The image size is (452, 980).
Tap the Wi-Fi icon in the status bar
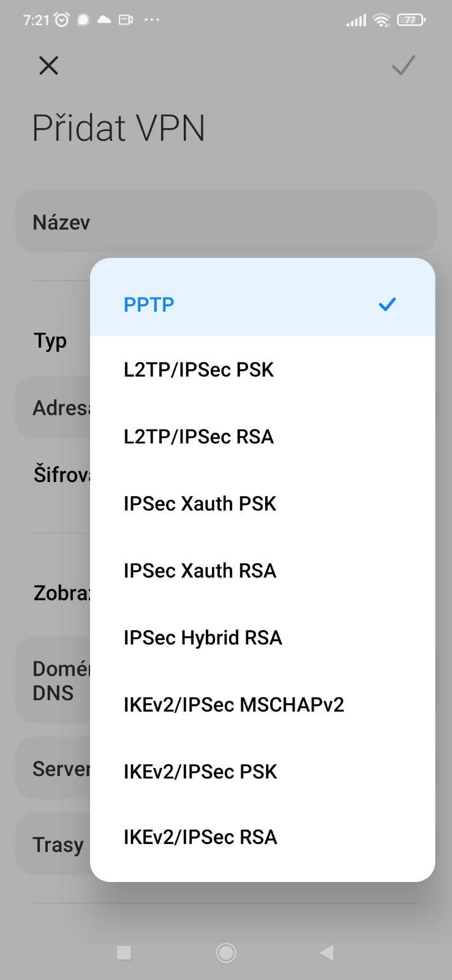(380, 20)
